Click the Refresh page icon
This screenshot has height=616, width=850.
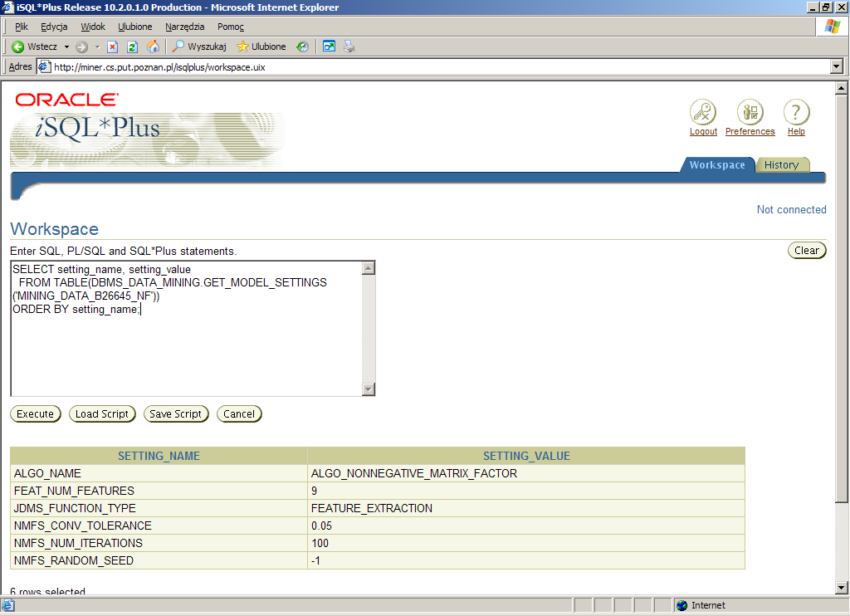click(x=132, y=47)
